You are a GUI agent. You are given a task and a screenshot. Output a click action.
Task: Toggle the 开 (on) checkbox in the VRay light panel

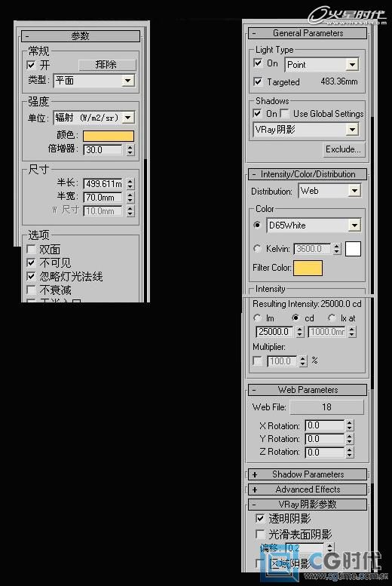click(32, 65)
